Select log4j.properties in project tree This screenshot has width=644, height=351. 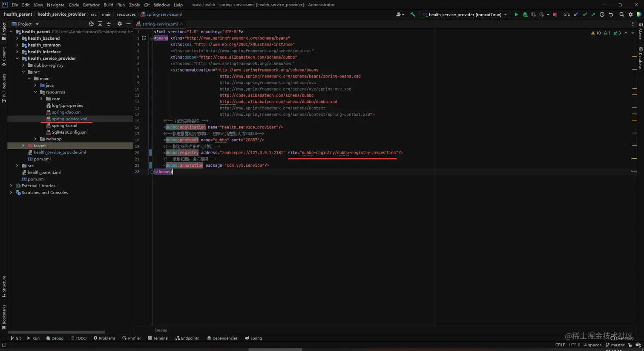pos(67,106)
